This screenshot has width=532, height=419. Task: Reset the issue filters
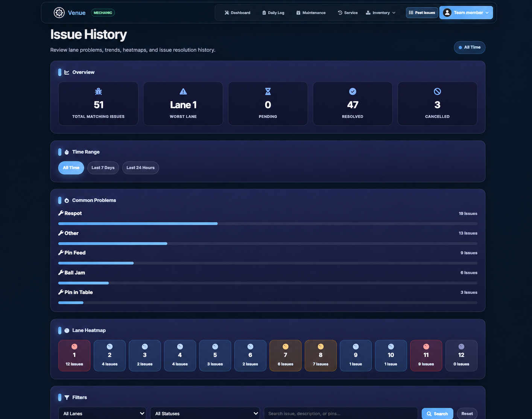coord(467,414)
